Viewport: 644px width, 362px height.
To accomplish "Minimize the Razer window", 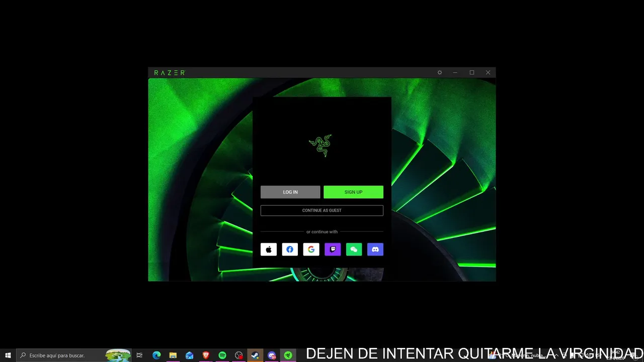I will point(455,72).
